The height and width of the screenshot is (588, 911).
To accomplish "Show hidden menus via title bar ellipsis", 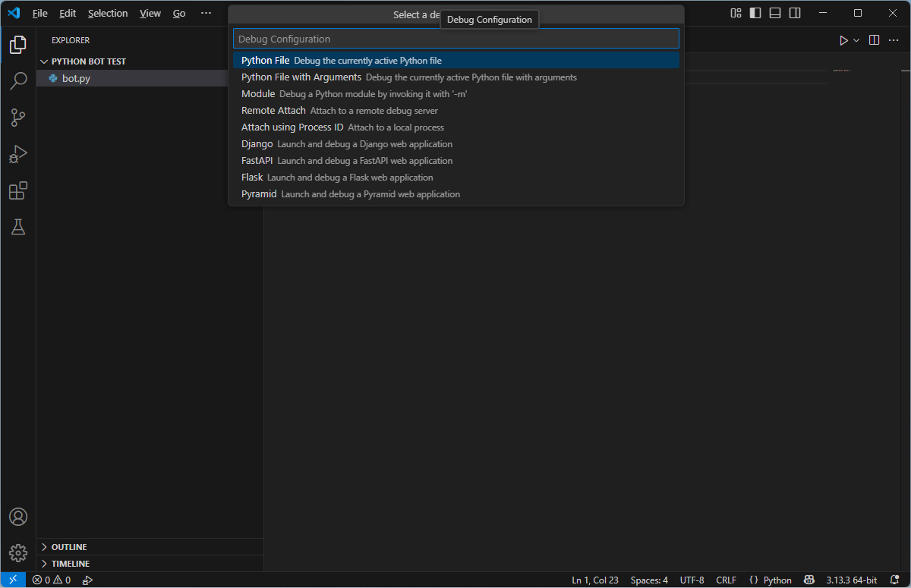I will pos(206,14).
